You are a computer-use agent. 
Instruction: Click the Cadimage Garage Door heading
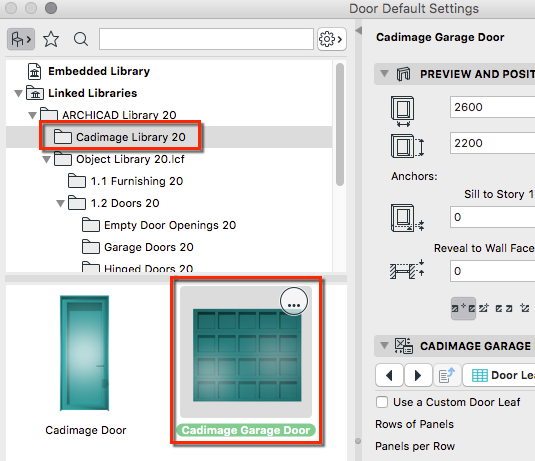point(440,37)
